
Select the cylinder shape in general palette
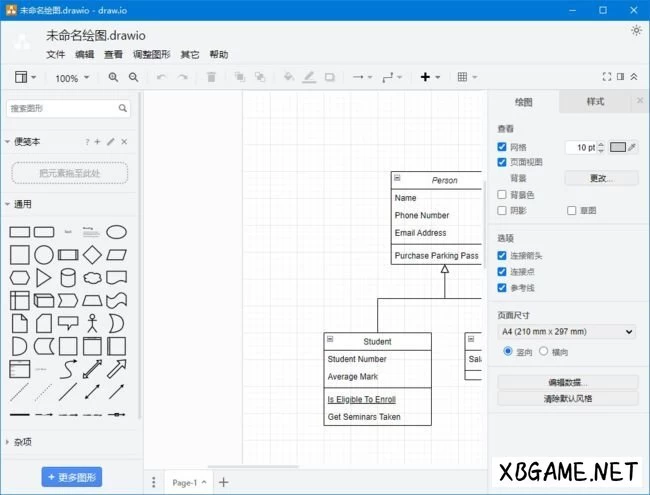[68, 277]
